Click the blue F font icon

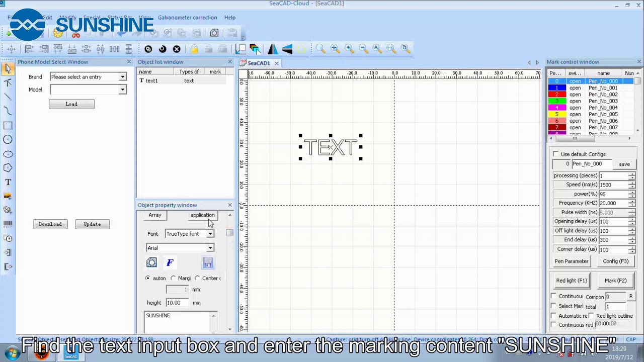170,262
